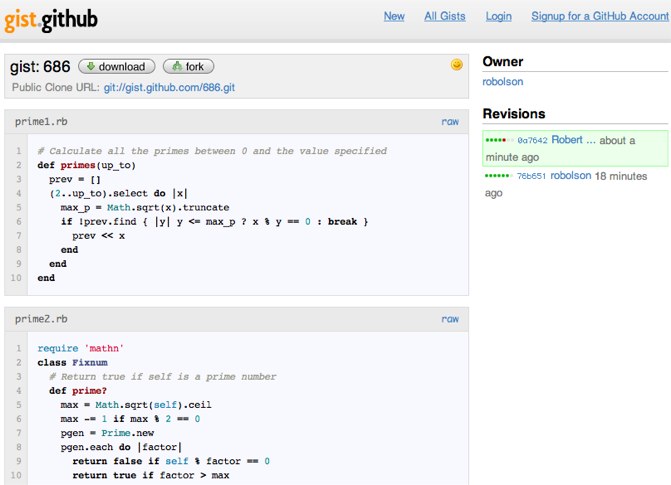Click the fork icon on fork button
This screenshot has height=485, width=671.
point(175,67)
